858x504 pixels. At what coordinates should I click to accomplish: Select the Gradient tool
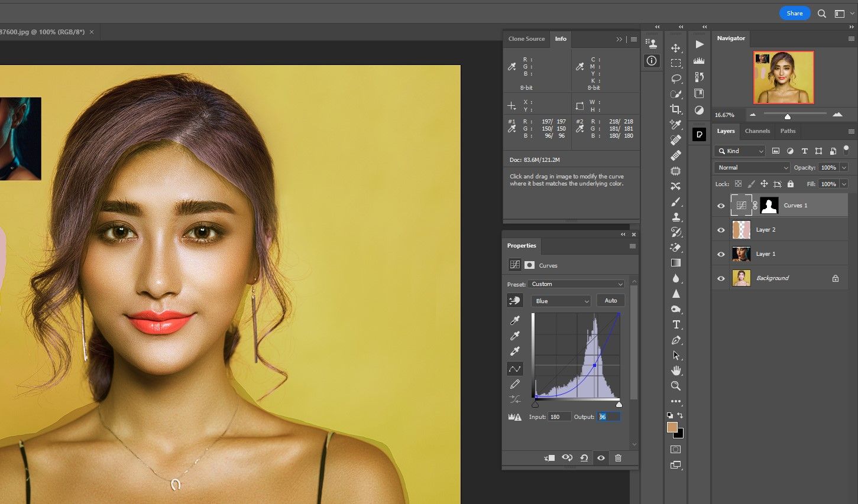click(676, 263)
